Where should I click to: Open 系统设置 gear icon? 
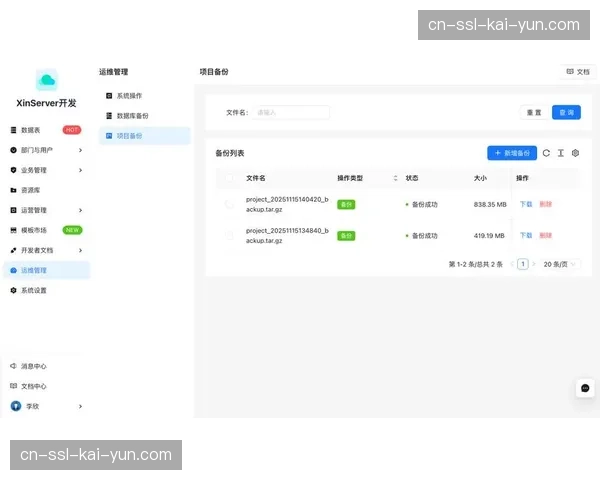[x=13, y=290]
